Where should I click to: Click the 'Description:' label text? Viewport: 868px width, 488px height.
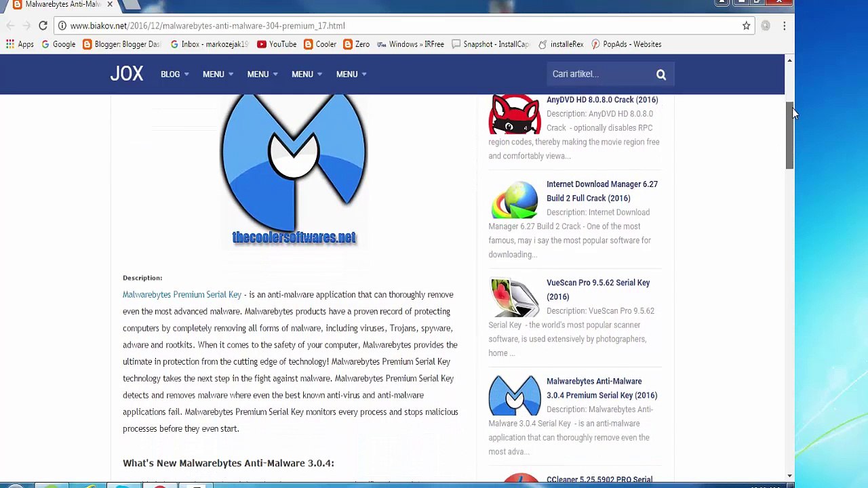tap(142, 278)
